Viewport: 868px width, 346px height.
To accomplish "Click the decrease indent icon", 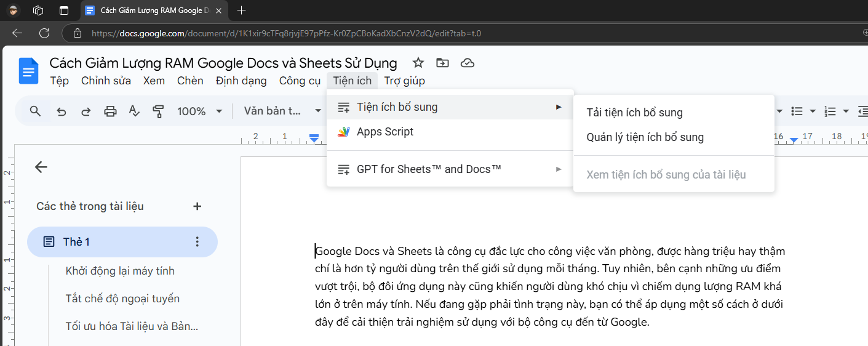I will pos(862,111).
